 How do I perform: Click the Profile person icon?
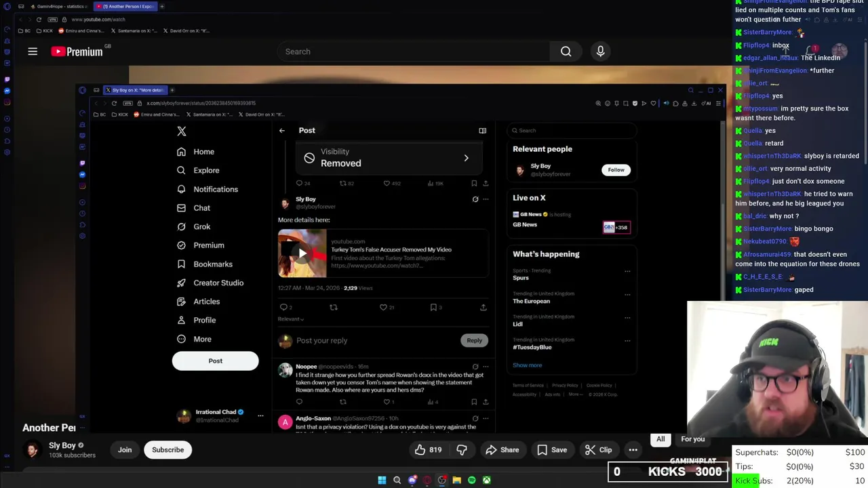(x=181, y=320)
